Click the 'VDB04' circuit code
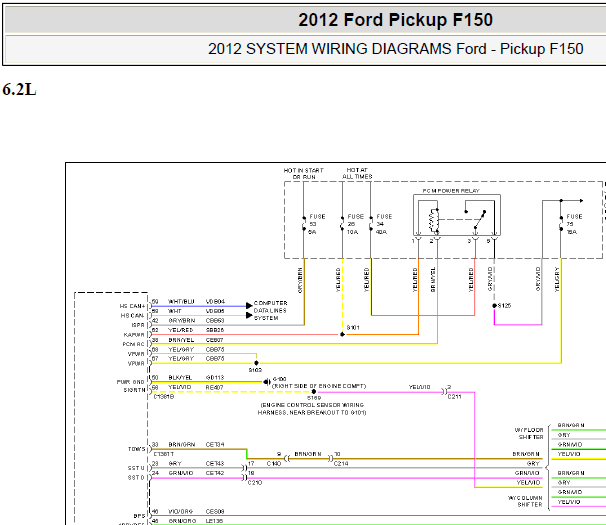Viewport: 606px width, 525px height. pyautogui.click(x=215, y=302)
